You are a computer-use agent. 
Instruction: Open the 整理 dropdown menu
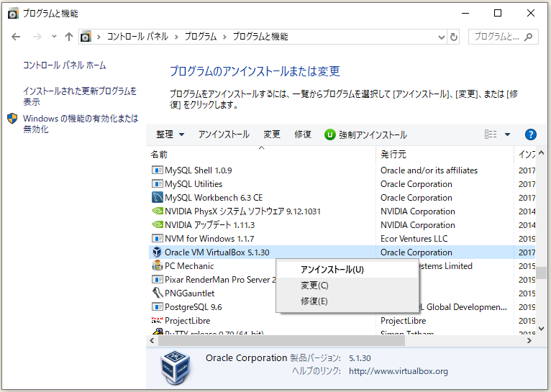coord(170,135)
